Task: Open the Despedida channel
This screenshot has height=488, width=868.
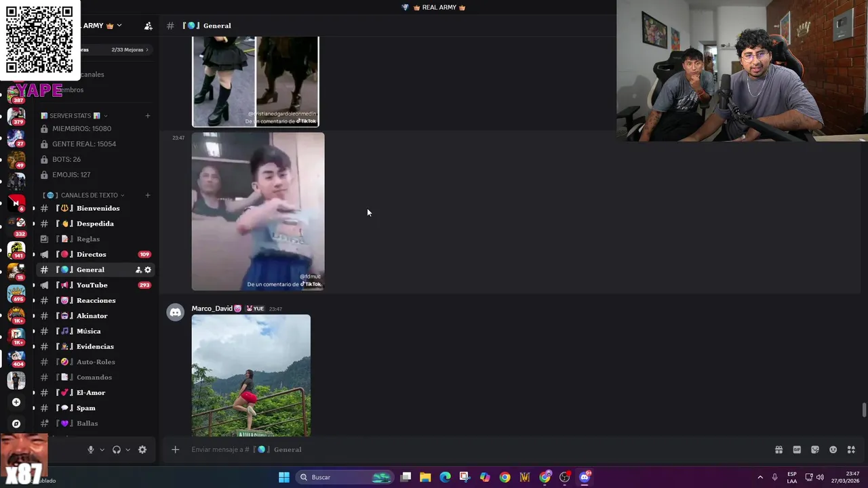Action: coord(95,224)
